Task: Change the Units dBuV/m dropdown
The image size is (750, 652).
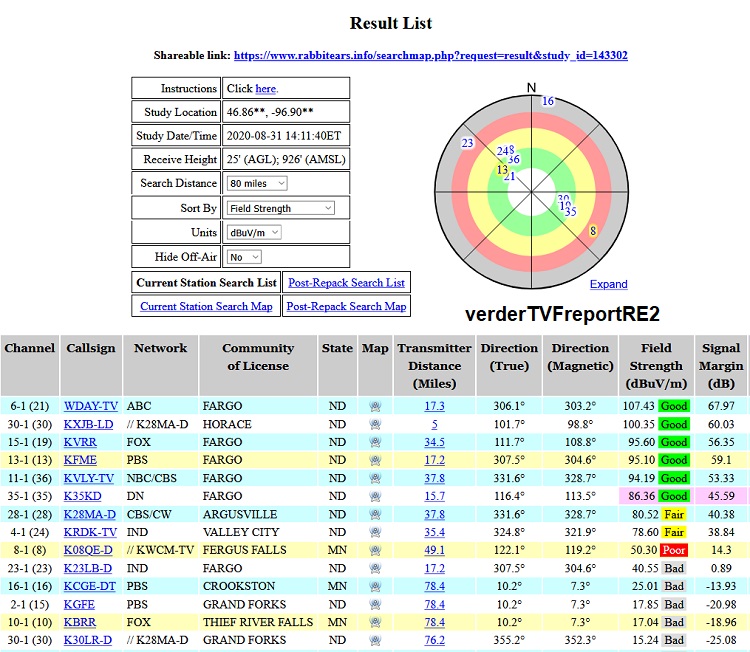Action: pos(254,232)
